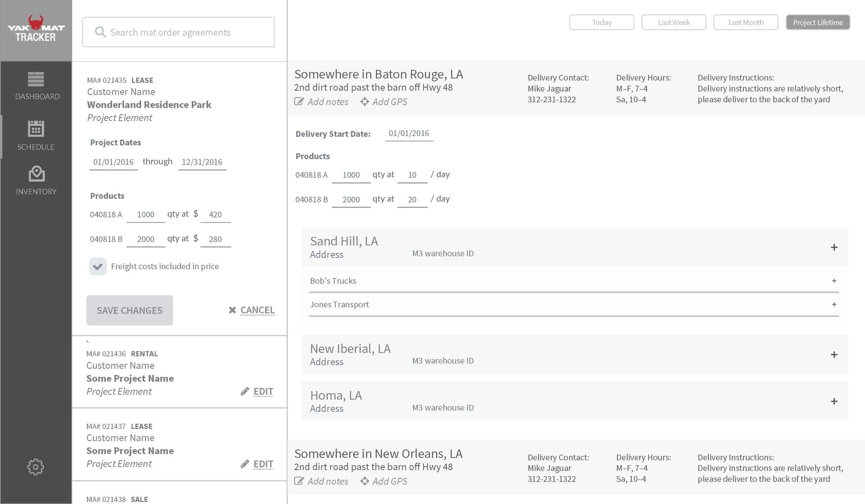Open the Schedule calendar view

(36, 136)
